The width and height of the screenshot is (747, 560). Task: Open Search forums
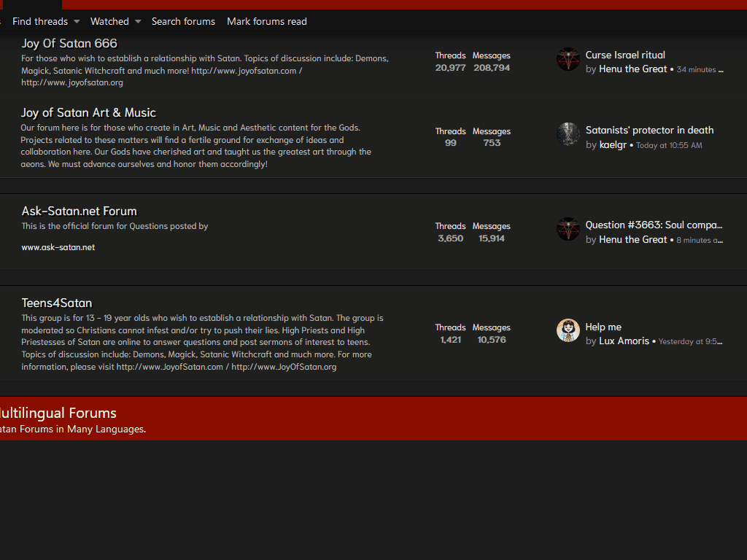pyautogui.click(x=183, y=21)
